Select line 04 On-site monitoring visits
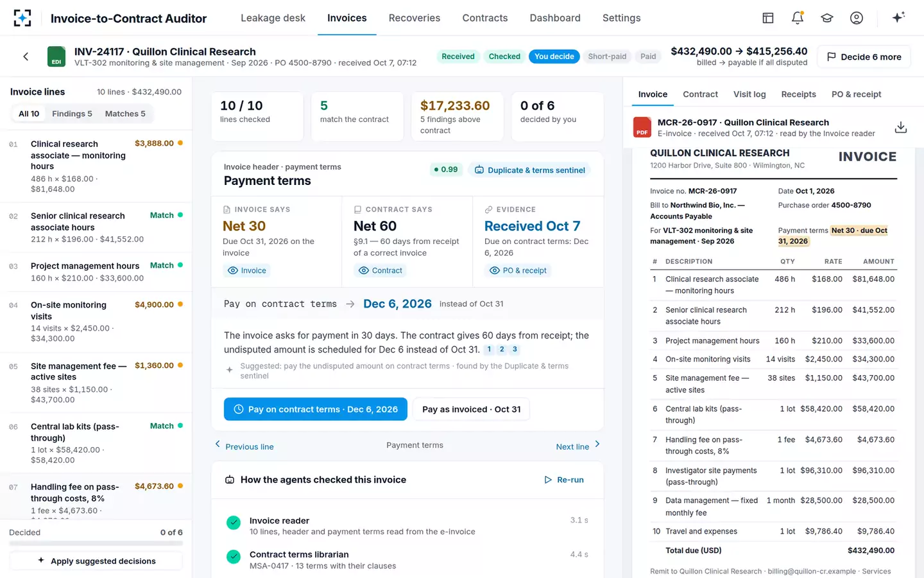The image size is (924, 578). 96,321
